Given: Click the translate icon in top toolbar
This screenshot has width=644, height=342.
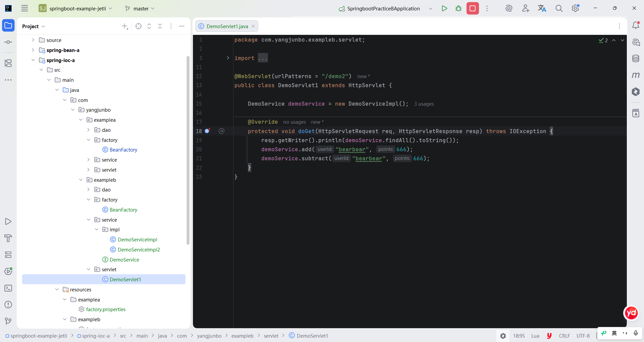Looking at the screenshot, I should pyautogui.click(x=542, y=8).
